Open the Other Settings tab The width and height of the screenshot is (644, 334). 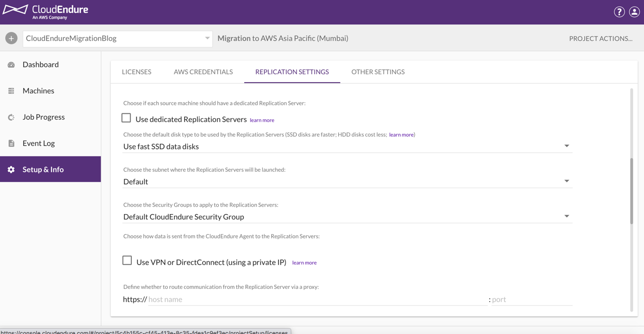click(378, 72)
